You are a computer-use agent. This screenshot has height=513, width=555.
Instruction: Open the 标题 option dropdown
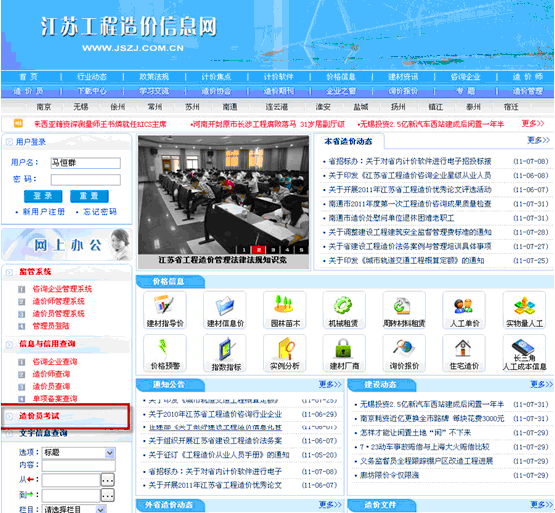pyautogui.click(x=79, y=453)
